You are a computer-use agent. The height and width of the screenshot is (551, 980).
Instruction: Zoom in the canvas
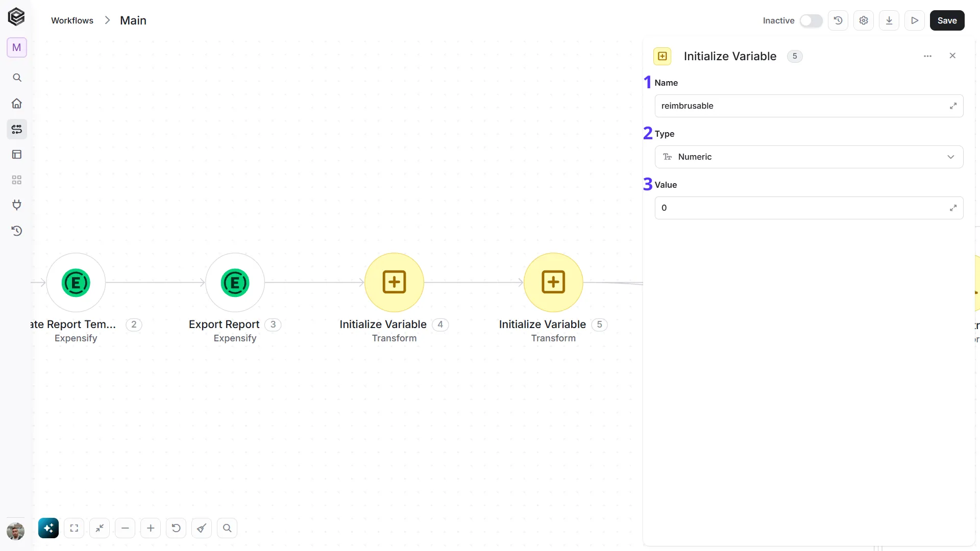151,528
